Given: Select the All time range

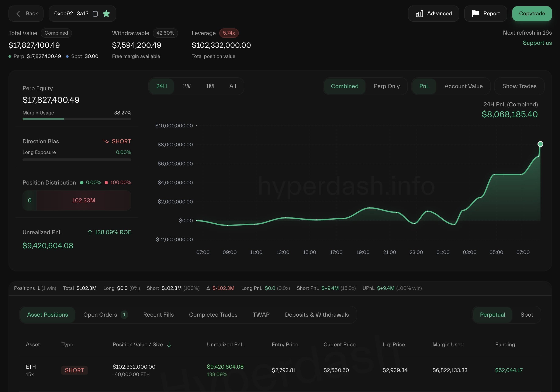Looking at the screenshot, I should tap(232, 86).
